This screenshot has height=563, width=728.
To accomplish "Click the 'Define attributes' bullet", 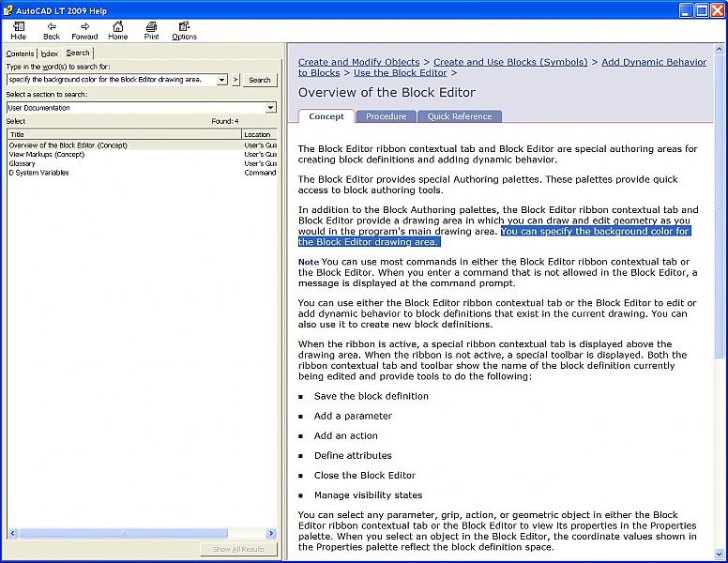I will pyautogui.click(x=353, y=456).
